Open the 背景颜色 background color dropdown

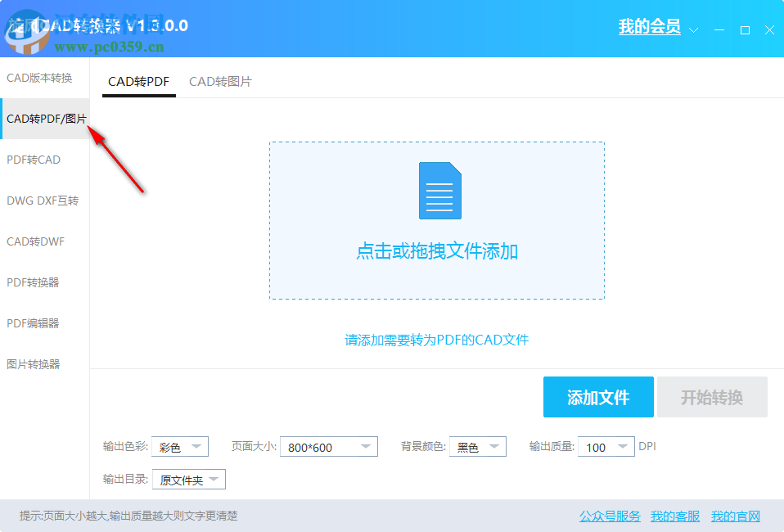point(477,446)
